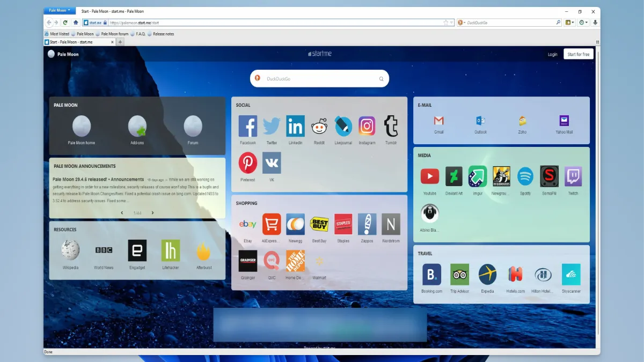
Task: Select the Trip Advisor travel icon
Action: click(459, 275)
